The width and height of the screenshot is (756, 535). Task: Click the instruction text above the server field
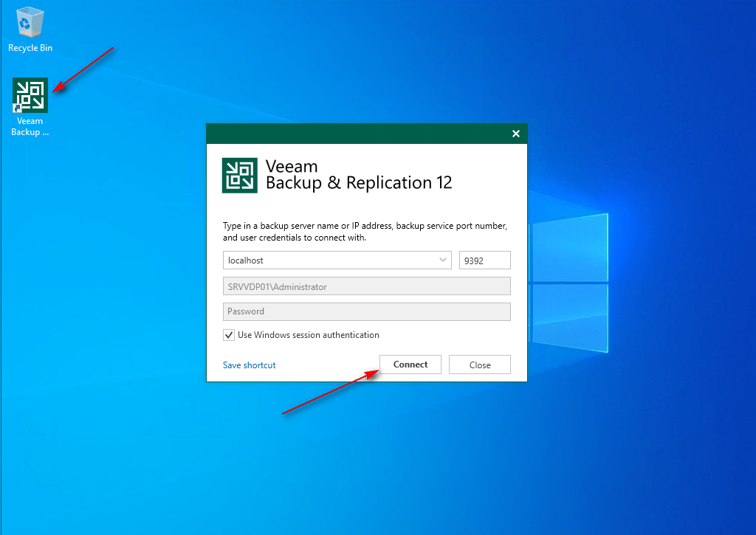click(x=365, y=232)
